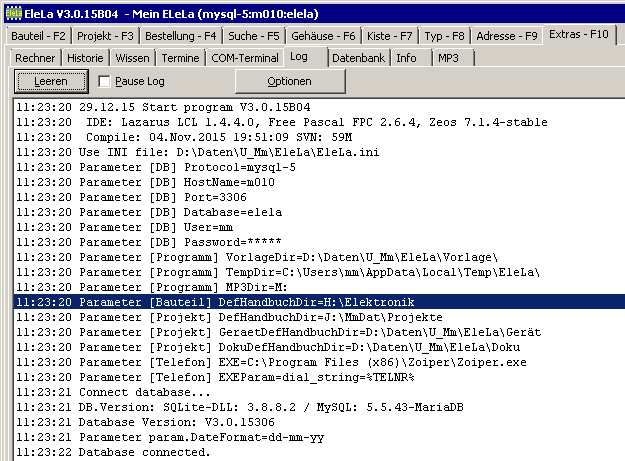Open the Info sub-tab
This screenshot has height=461, width=625.
click(x=411, y=58)
